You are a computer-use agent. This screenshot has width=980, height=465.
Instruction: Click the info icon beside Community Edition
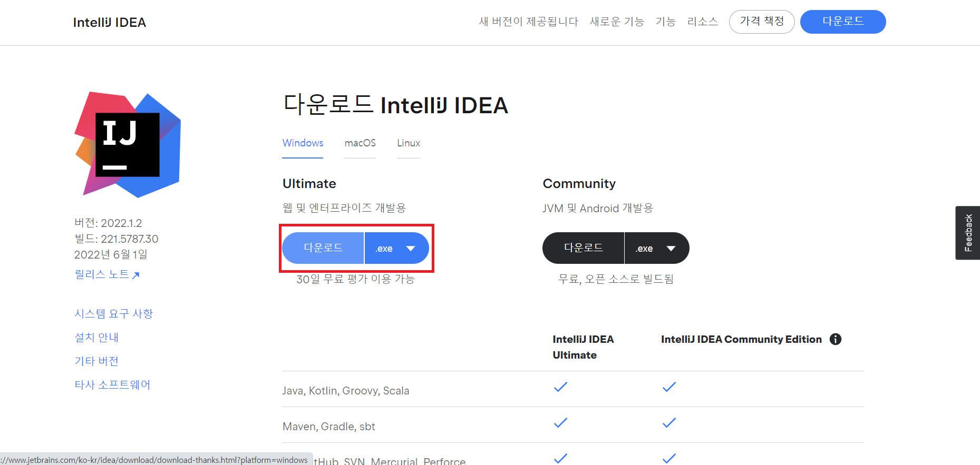tap(836, 339)
